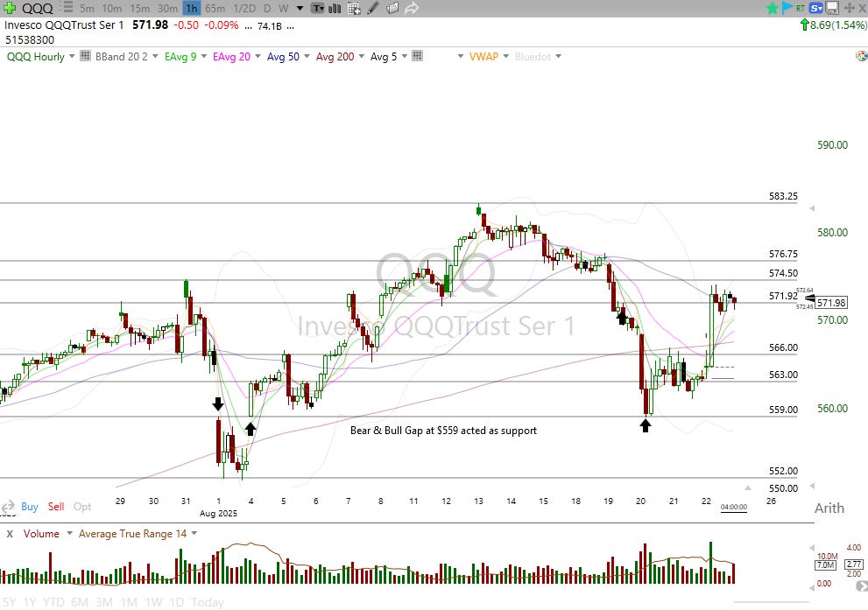
Task: Click the Buy button
Action: (x=30, y=507)
